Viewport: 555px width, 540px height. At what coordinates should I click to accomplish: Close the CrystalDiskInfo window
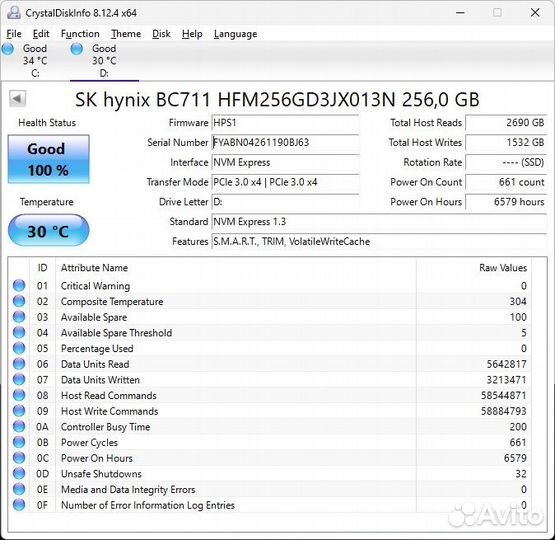(535, 13)
